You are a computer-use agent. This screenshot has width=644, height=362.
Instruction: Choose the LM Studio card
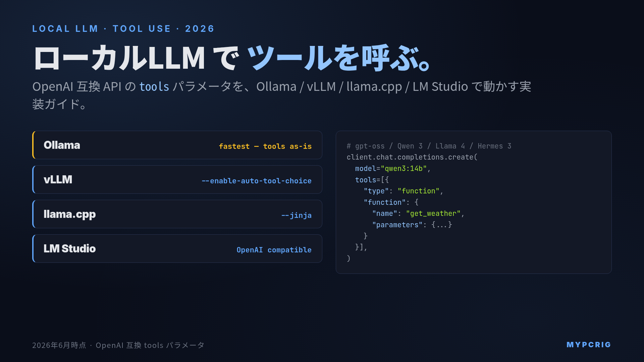(177, 249)
